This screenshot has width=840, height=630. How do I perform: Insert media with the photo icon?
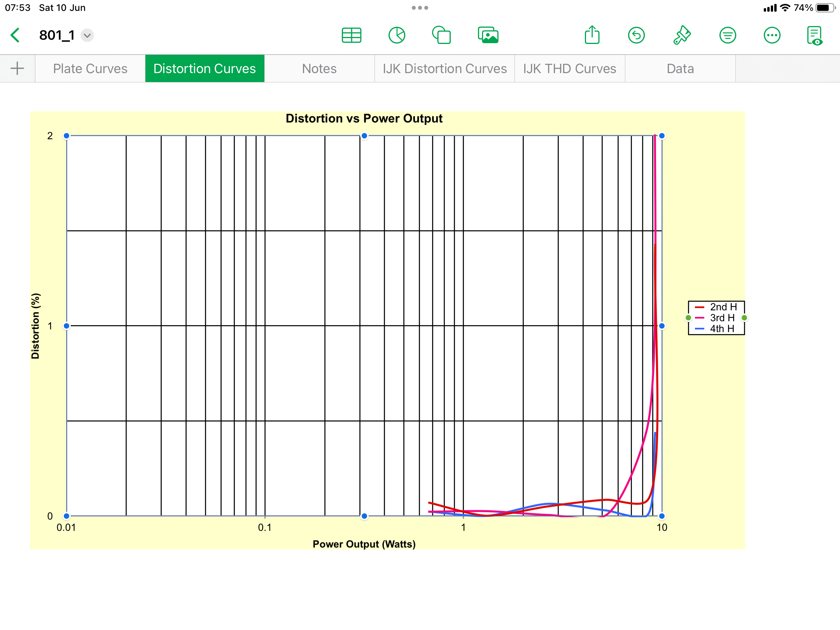click(x=488, y=35)
